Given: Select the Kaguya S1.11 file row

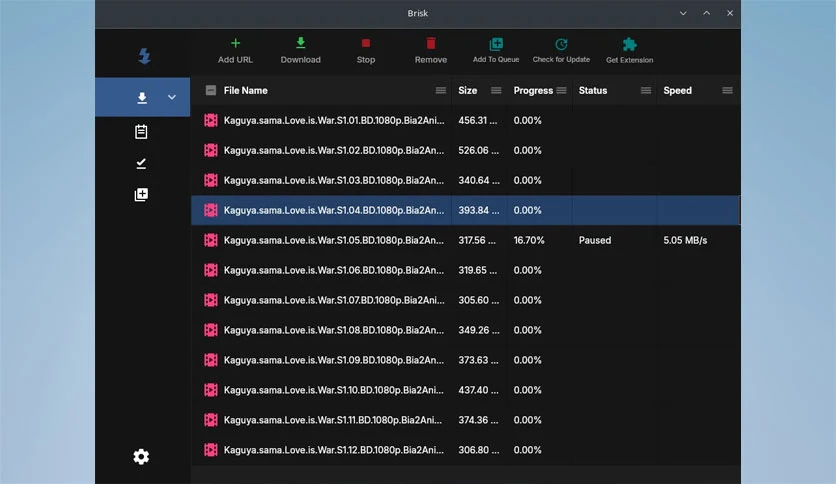Looking at the screenshot, I should pos(465,420).
